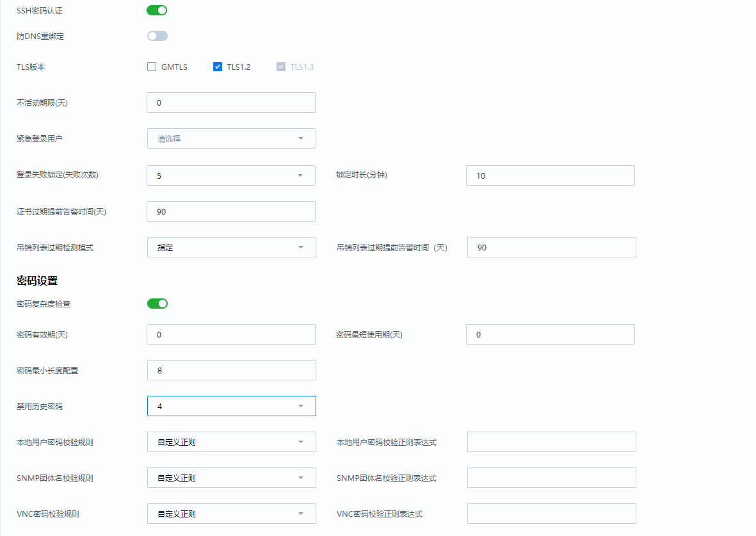Expand the 禁用历史密码 dropdown
This screenshot has width=756, height=536.
point(231,406)
